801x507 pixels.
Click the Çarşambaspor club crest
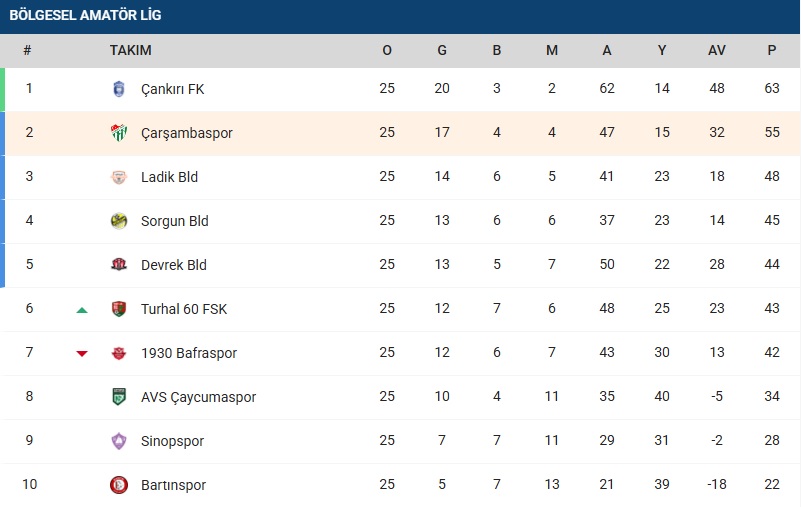tap(119, 133)
